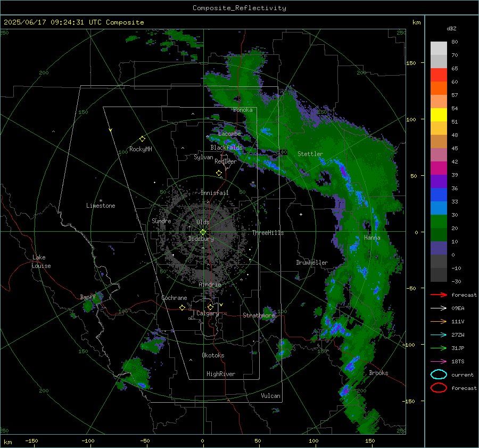The height and width of the screenshot is (448, 479).
Task: Click the ThreeHills city label
Action: 268,233
